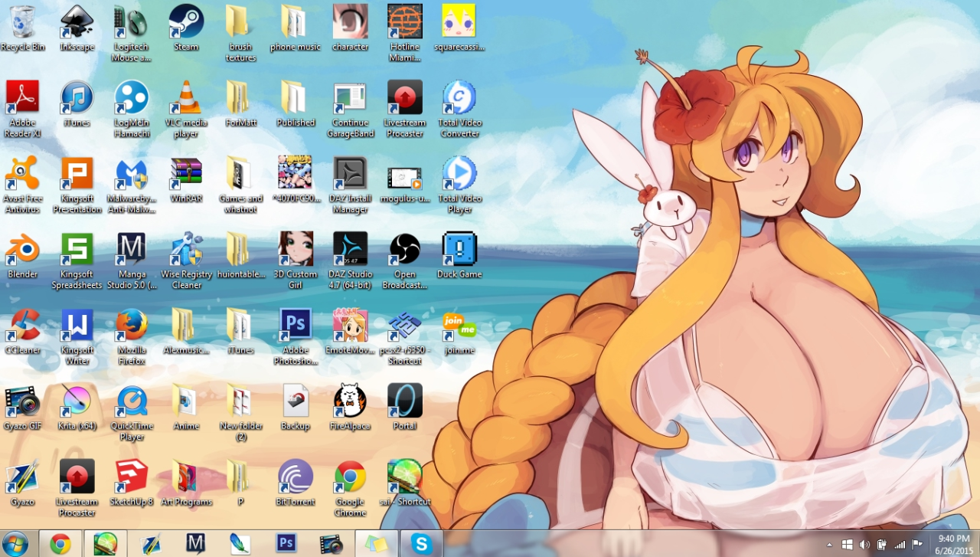The width and height of the screenshot is (980, 557).
Task: Select the Wise Registry Cleaner shortcut
Action: [186, 260]
